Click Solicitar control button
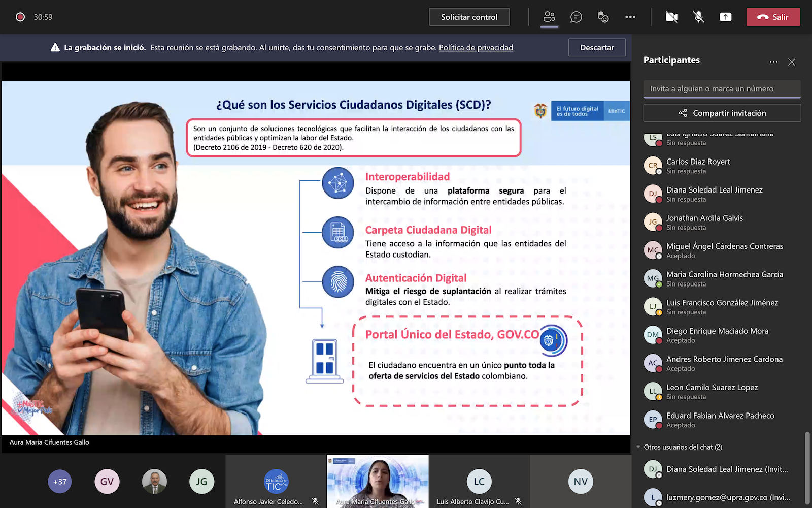 [x=469, y=17]
